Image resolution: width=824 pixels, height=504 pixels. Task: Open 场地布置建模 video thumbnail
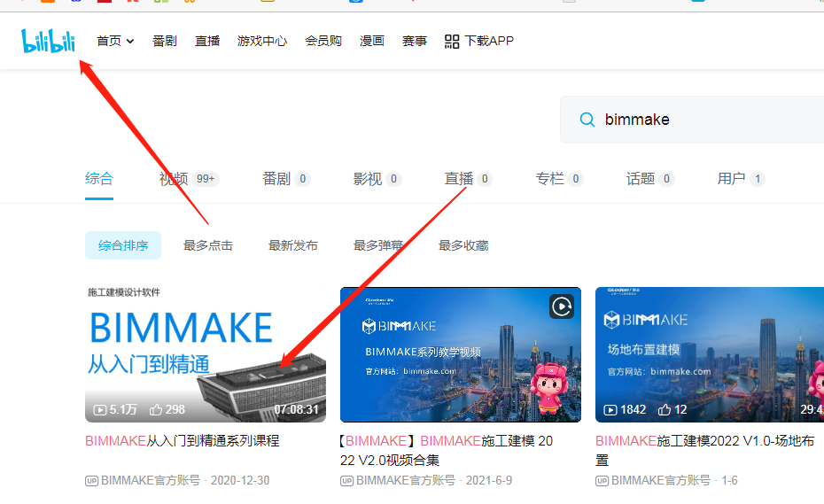(710, 354)
